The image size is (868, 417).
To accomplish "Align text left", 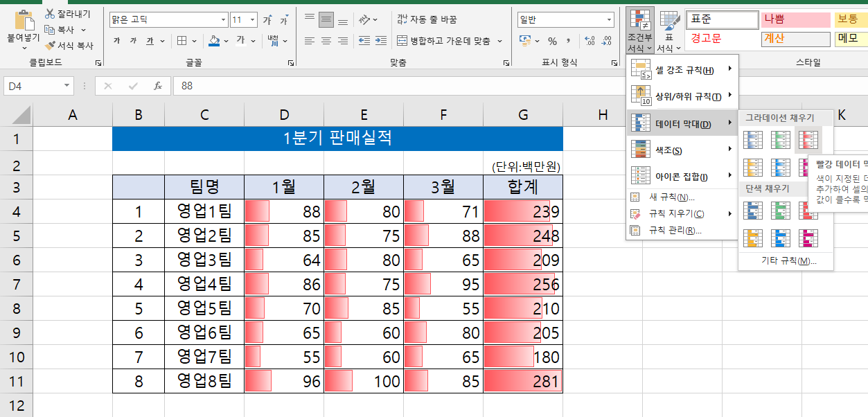I will click(309, 41).
